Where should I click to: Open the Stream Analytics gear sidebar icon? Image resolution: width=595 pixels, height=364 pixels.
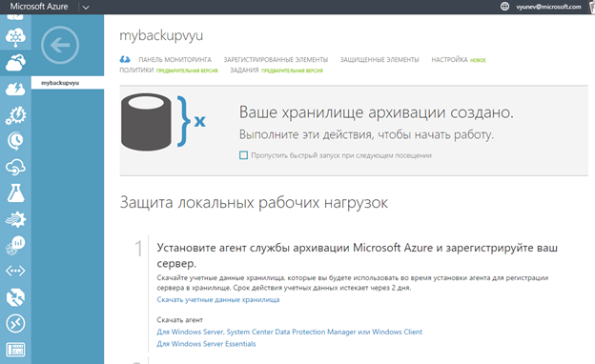click(15, 219)
